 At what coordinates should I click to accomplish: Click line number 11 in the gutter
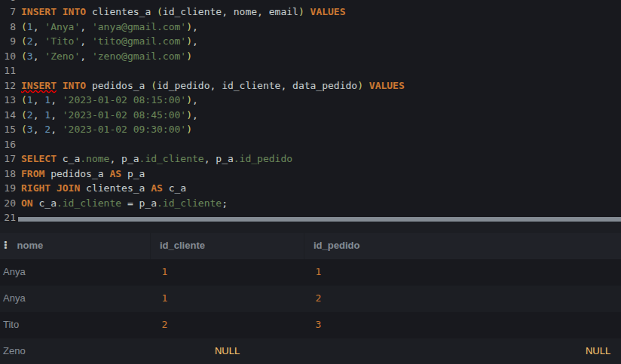[x=10, y=71]
